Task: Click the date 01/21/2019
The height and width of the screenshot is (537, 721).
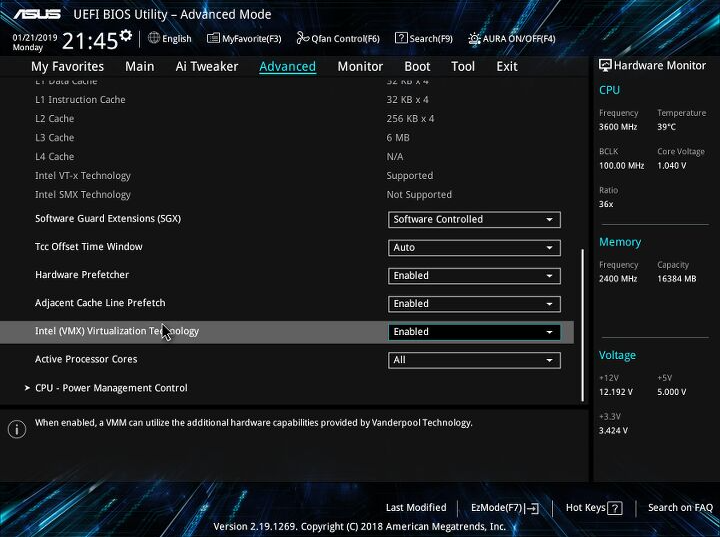Action: [35, 37]
